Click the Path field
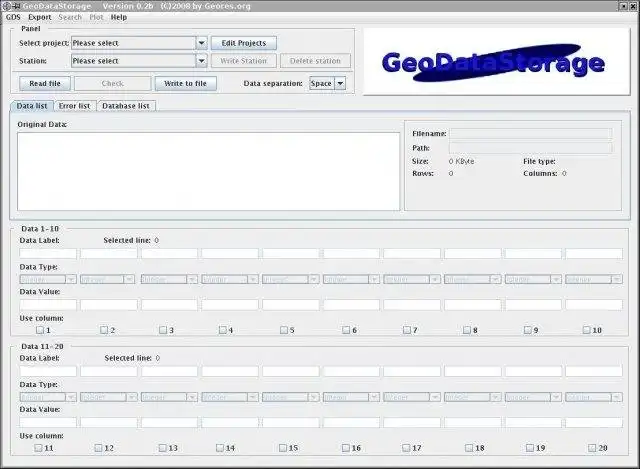Screen dimensions: 640x469 pos(531,148)
